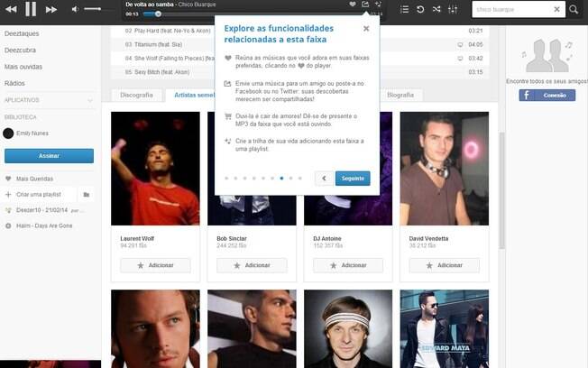
Task: Add Bob Sinclar to favorites
Action: 252,265
